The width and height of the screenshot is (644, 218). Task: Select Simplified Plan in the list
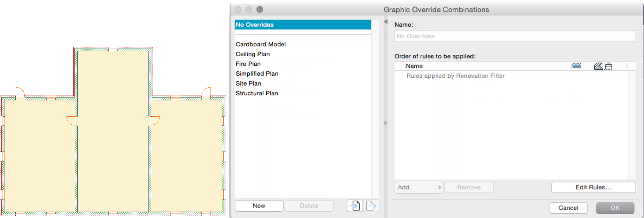coord(257,74)
